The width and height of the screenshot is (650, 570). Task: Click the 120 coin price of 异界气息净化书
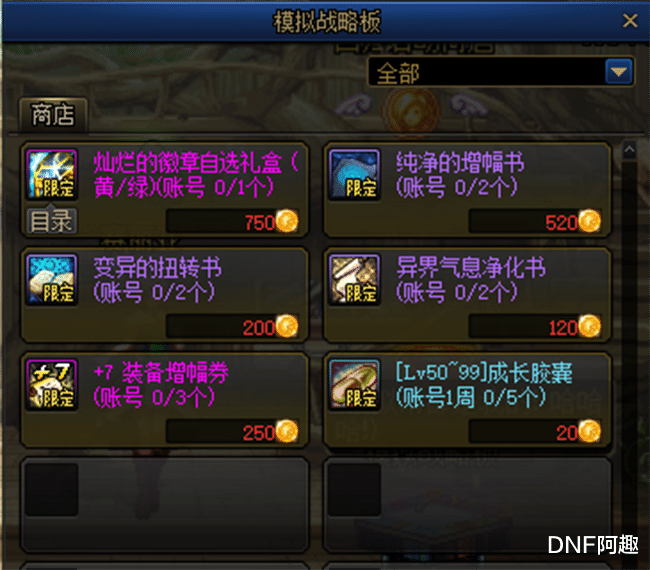click(x=563, y=327)
